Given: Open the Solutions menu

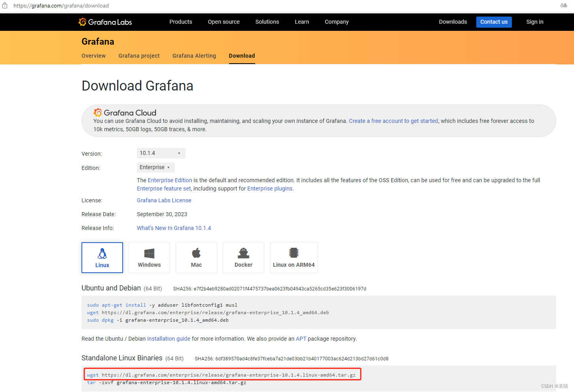Looking at the screenshot, I should coord(267,22).
